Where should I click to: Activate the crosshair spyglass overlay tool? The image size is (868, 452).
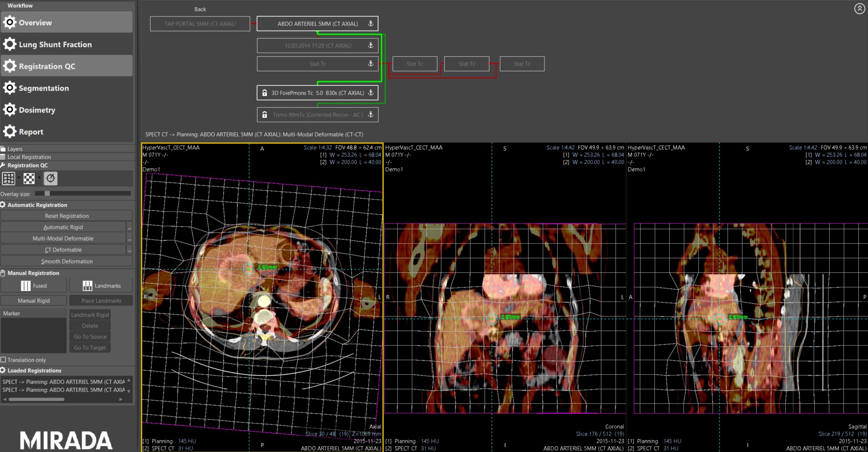click(x=50, y=179)
